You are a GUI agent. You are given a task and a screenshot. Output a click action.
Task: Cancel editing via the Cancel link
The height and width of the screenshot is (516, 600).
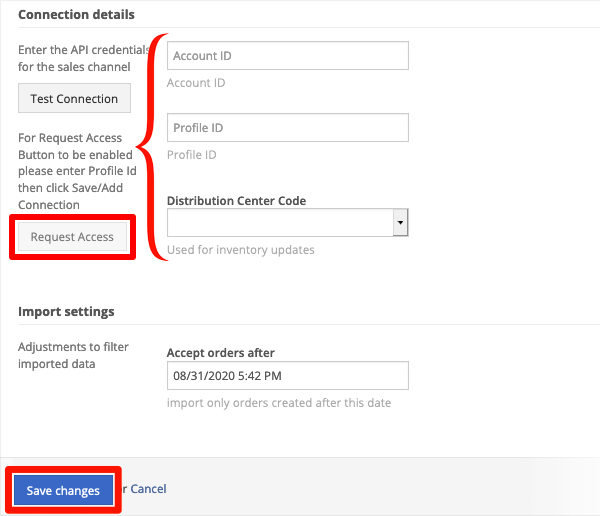click(148, 489)
